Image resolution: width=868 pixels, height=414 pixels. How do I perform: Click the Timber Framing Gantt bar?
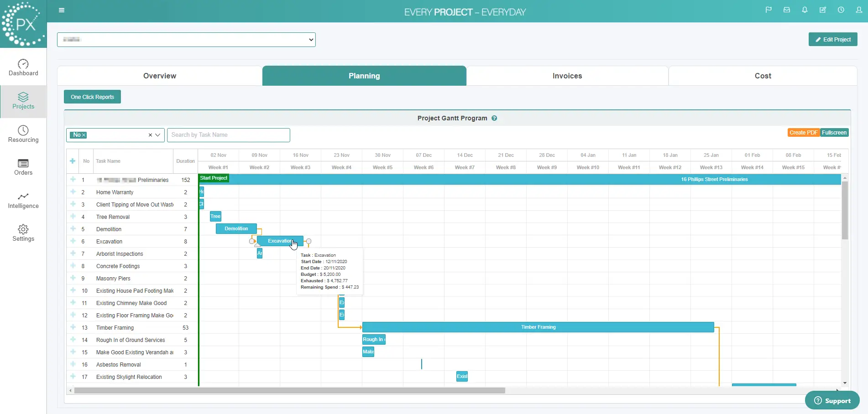coord(538,327)
